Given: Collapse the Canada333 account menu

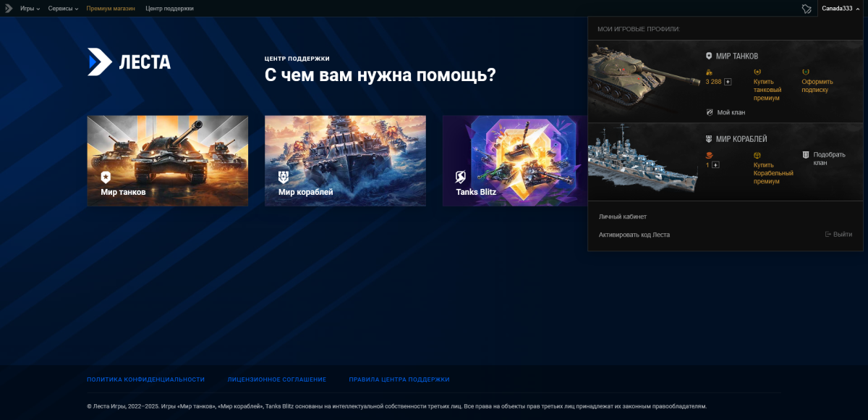Looking at the screenshot, I should click(841, 9).
